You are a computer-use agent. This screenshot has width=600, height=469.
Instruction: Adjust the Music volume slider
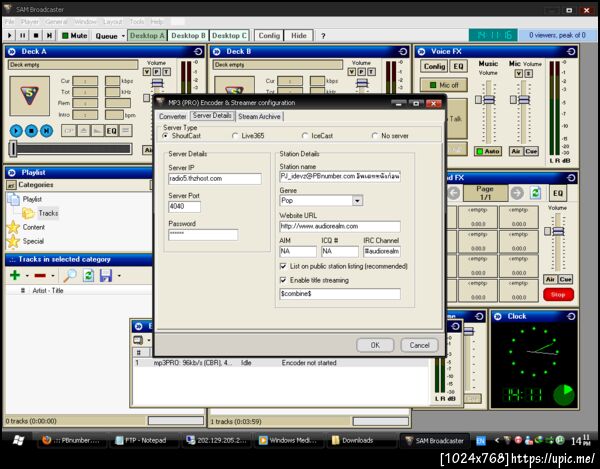[489, 100]
